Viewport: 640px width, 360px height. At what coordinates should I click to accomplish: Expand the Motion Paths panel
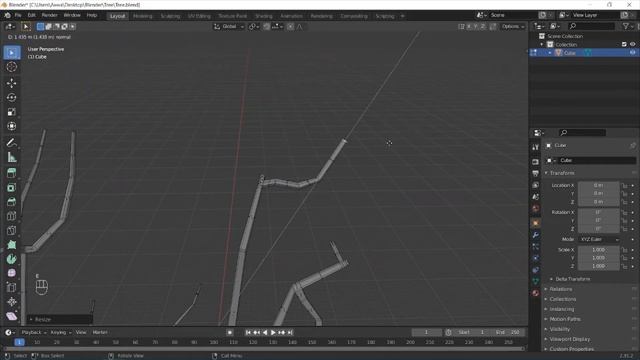tap(565, 319)
